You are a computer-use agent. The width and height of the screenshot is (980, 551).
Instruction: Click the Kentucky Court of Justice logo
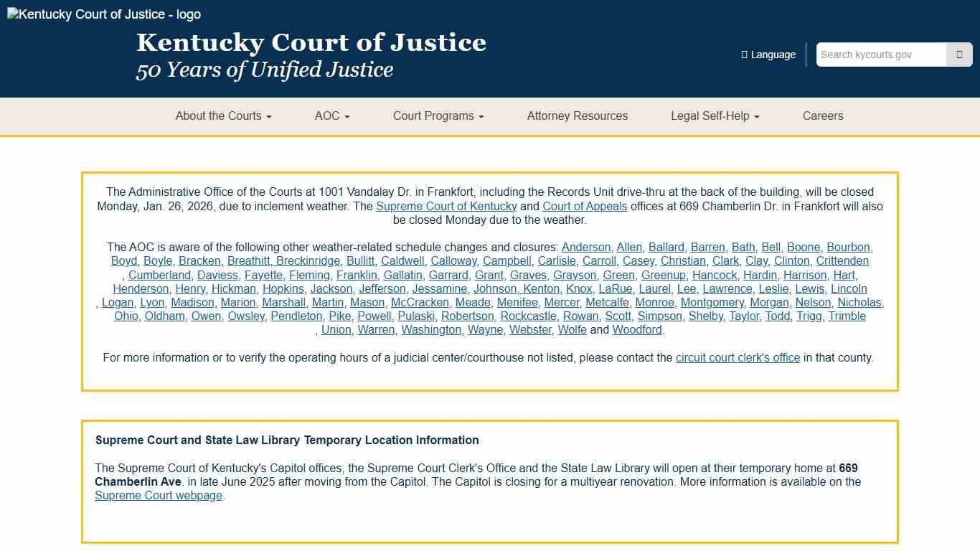click(x=103, y=14)
